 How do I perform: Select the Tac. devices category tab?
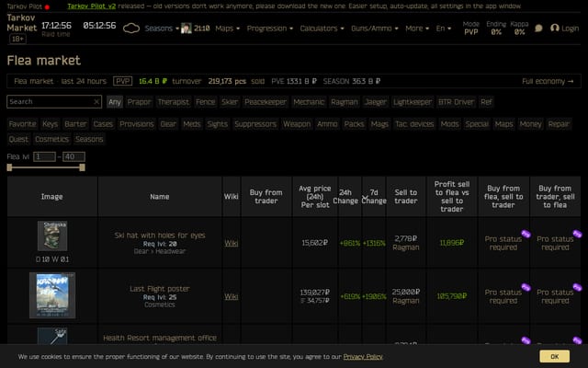point(414,124)
